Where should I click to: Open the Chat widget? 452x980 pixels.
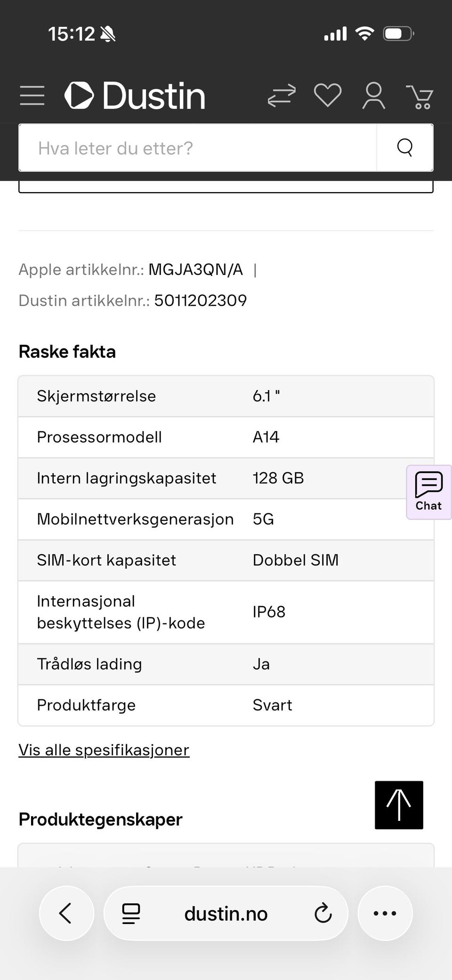coord(428,492)
